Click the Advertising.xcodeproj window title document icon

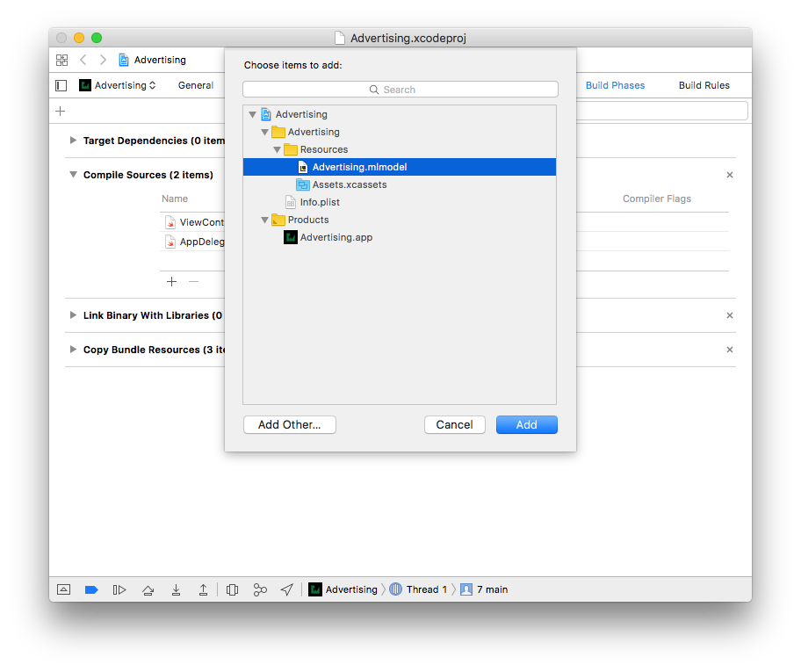click(x=340, y=38)
